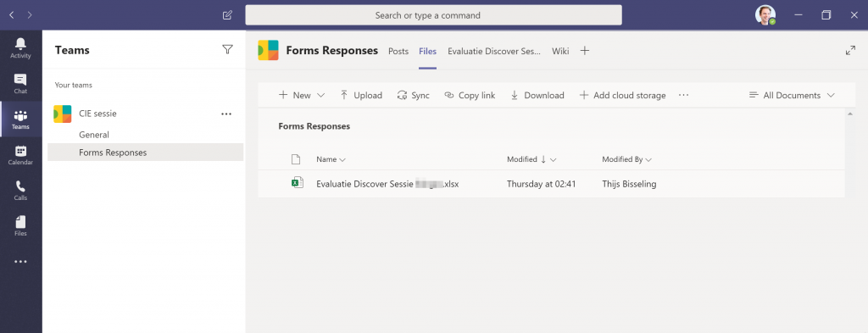This screenshot has height=333, width=868.
Task: Open the All Documents view dropdown
Action: 792,95
